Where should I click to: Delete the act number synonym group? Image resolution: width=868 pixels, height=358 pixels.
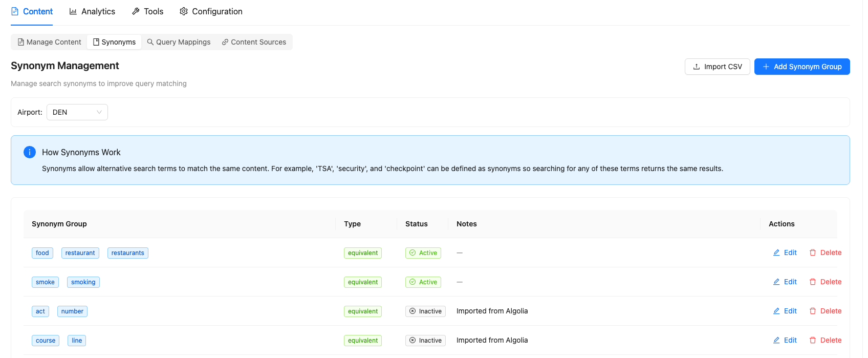pos(825,311)
